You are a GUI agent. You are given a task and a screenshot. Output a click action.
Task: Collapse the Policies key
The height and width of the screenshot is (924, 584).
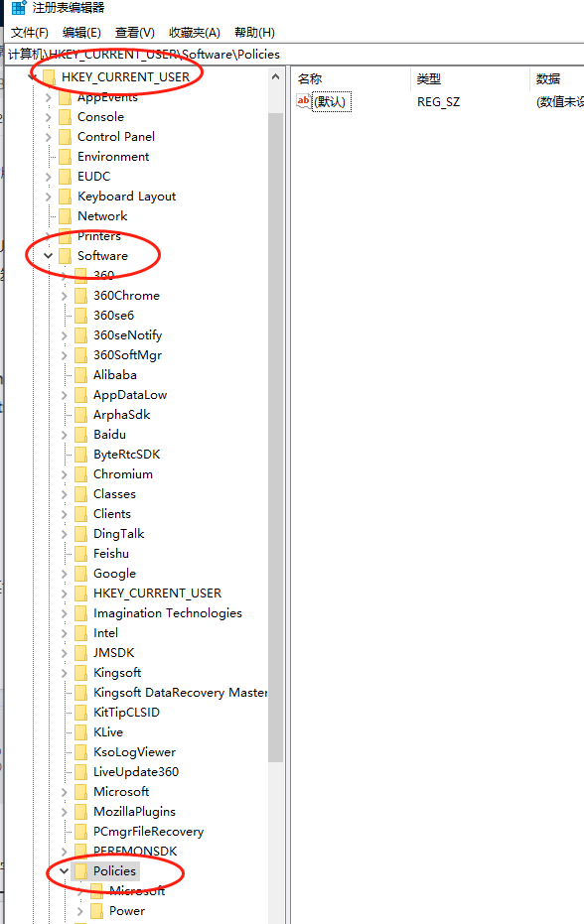tap(64, 871)
